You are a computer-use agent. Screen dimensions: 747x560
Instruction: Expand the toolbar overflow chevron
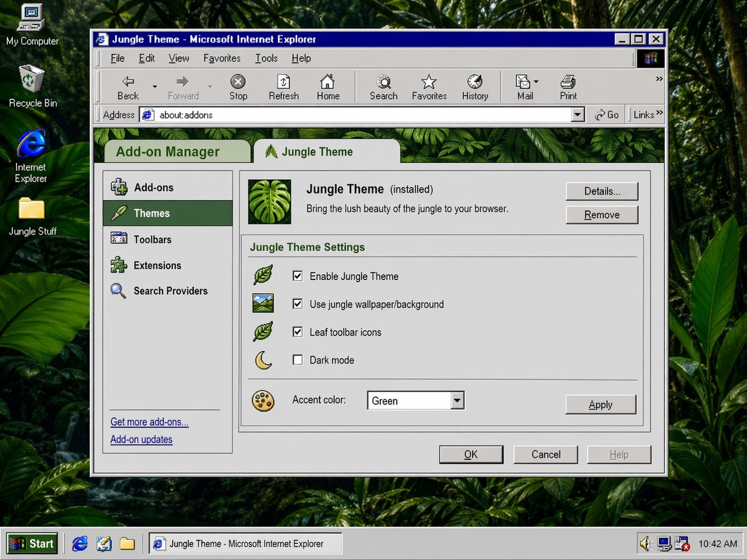click(659, 79)
